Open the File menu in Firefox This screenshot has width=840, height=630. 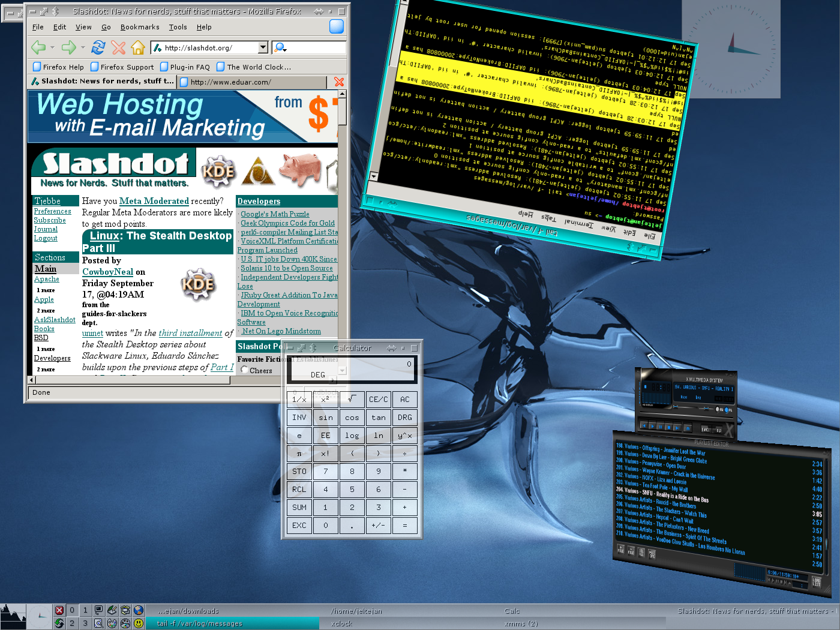point(38,27)
